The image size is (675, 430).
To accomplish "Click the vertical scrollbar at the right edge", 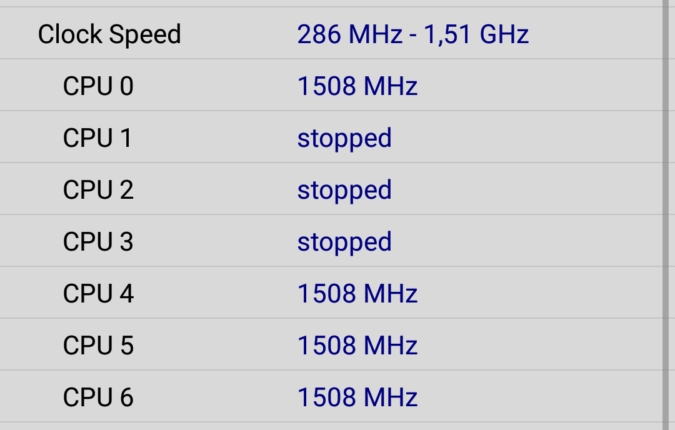I will pos(666,215).
